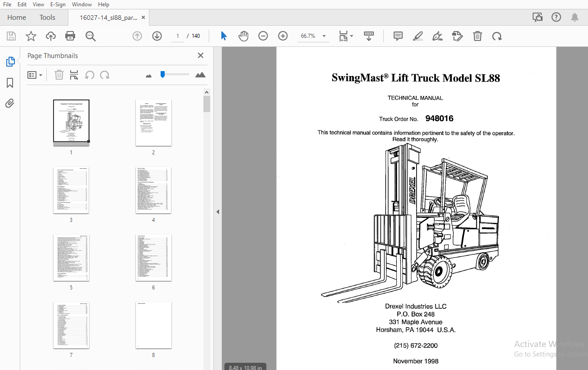Select page 7 thumbnail

pyautogui.click(x=71, y=325)
